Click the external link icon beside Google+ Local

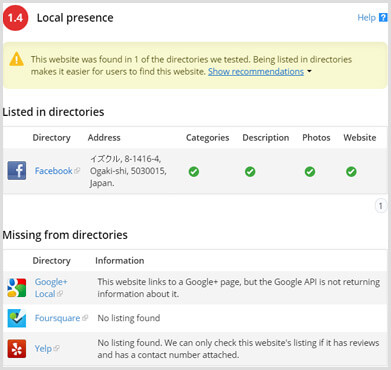point(60,294)
